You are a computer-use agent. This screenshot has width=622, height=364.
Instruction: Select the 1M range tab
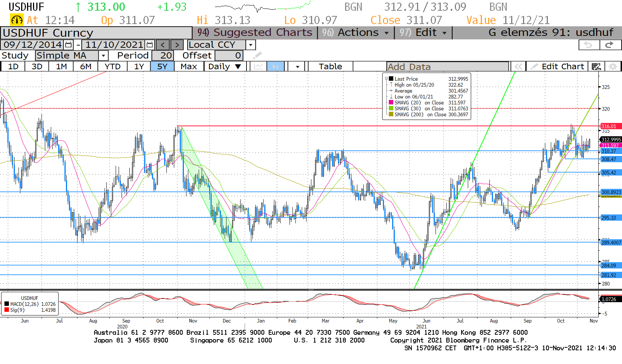tap(61, 67)
